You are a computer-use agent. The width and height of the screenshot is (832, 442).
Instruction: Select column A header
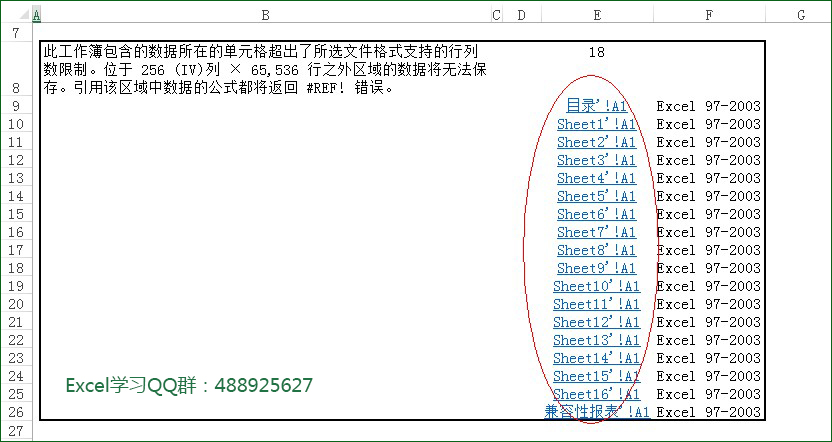(x=37, y=16)
